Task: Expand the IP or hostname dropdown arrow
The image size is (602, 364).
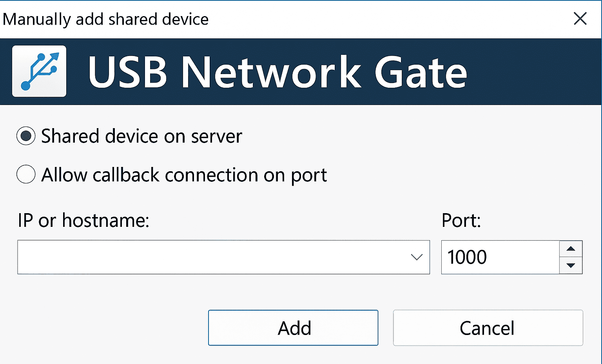Action: pos(416,257)
